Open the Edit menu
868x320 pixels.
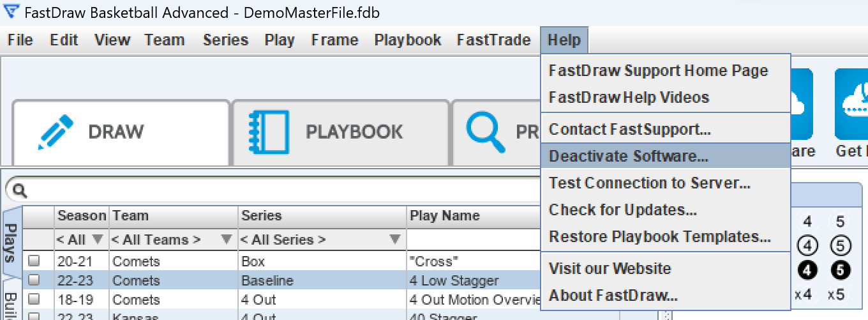point(64,40)
